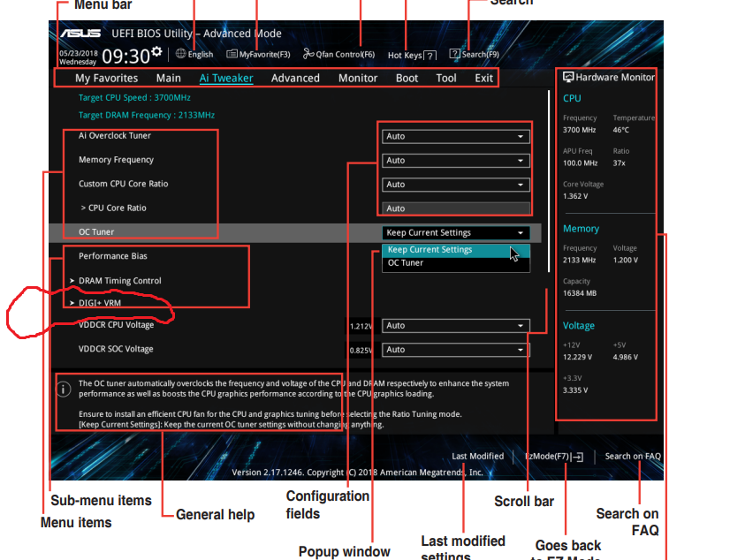Select the Exit menu

coord(483,78)
